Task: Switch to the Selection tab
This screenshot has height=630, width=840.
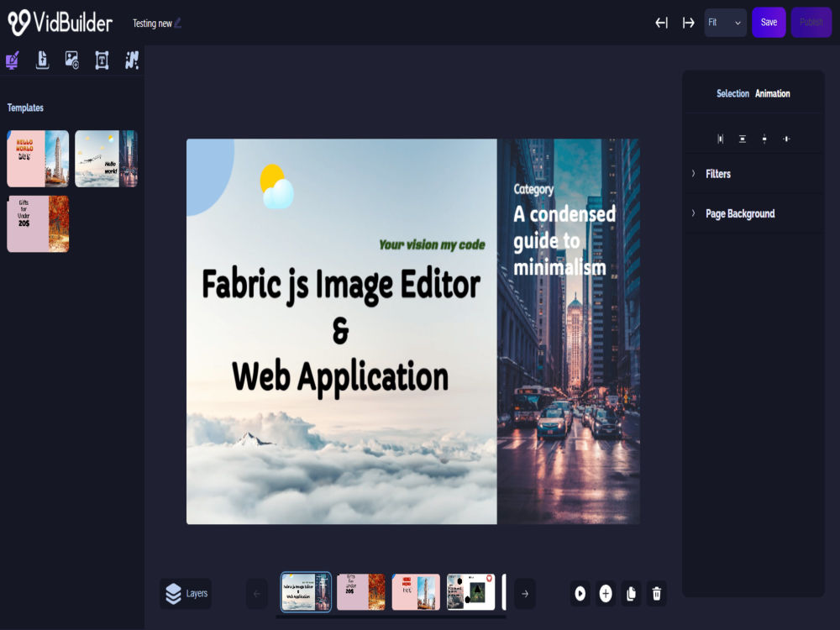Action: (x=732, y=93)
